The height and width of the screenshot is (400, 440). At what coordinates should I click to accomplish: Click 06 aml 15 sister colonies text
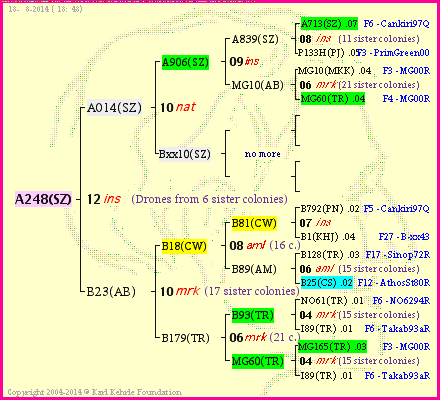pyautogui.click(x=359, y=269)
